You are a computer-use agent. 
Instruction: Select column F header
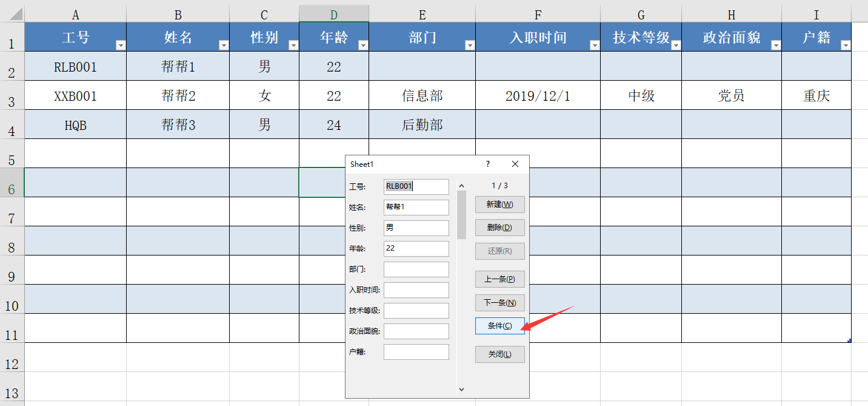point(538,15)
